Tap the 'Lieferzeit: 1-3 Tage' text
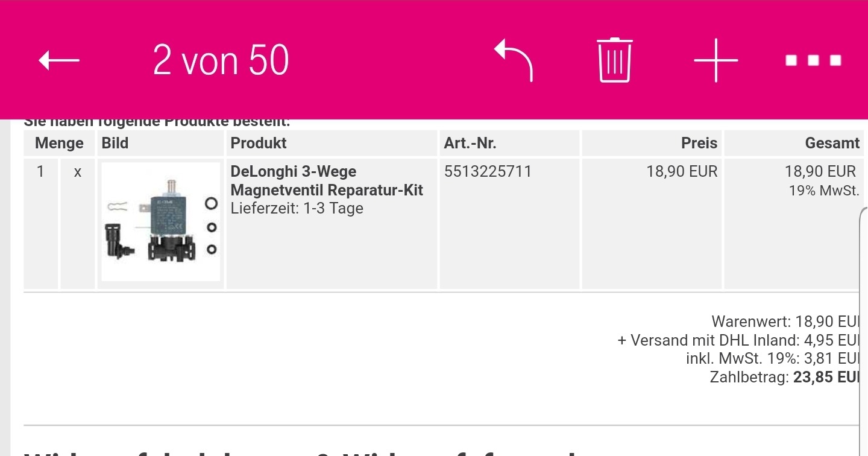Viewport: 868px width, 456px height. pos(297,209)
